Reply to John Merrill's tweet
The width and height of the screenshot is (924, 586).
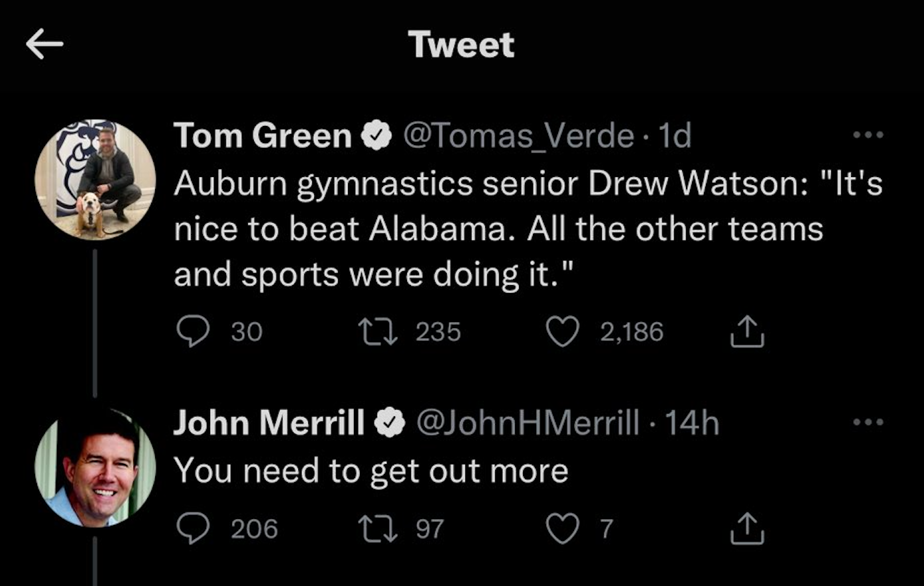pos(193,529)
